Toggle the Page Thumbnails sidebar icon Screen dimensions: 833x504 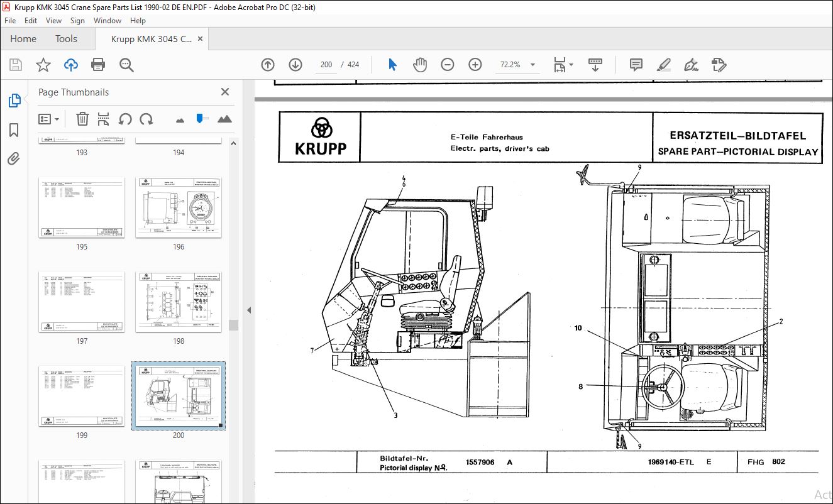coord(14,101)
